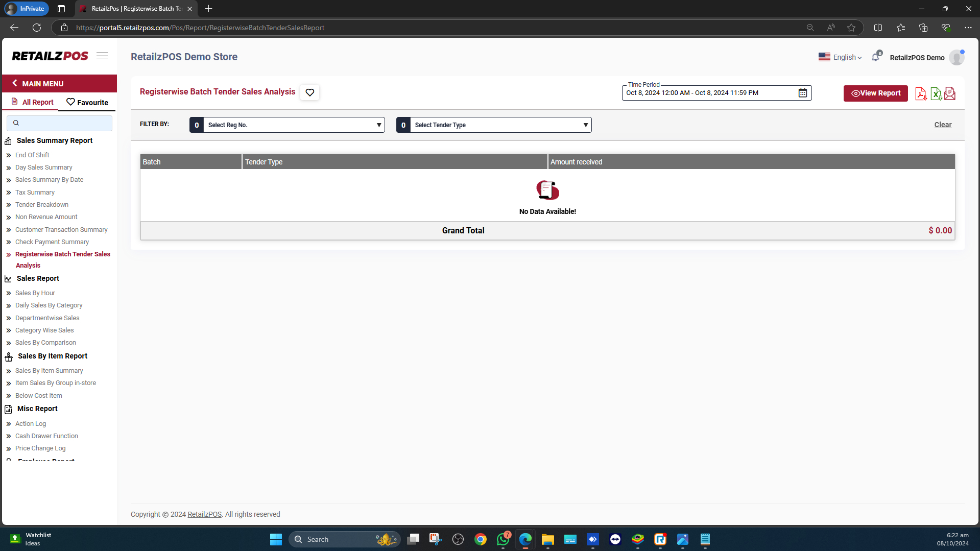The width and height of the screenshot is (980, 551).
Task: Click the email report icon
Action: point(950,93)
